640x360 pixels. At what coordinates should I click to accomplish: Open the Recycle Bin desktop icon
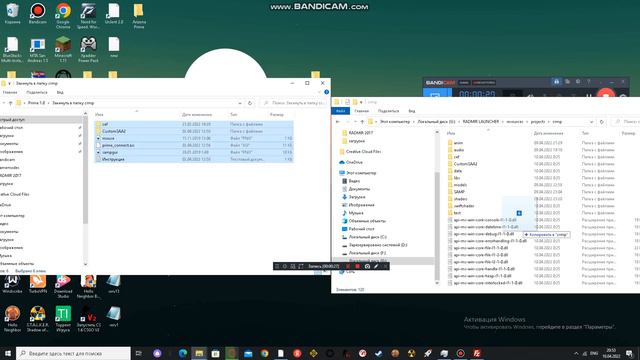13,13
